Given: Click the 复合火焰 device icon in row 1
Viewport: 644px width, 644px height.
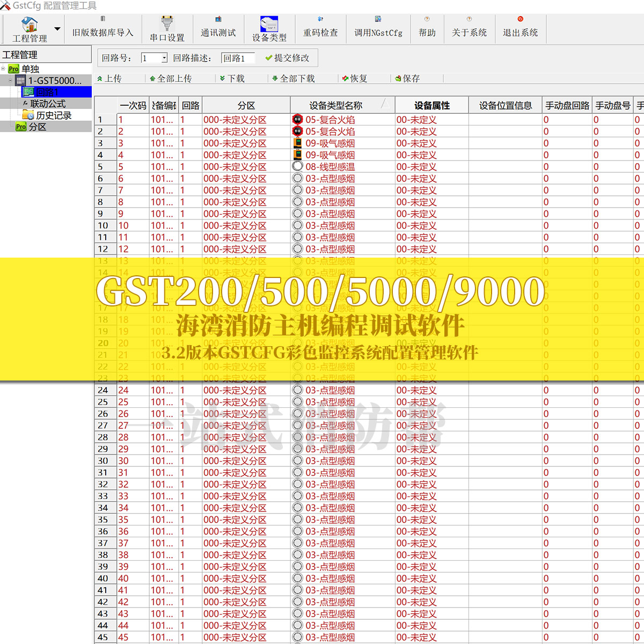Looking at the screenshot, I should click(x=298, y=119).
